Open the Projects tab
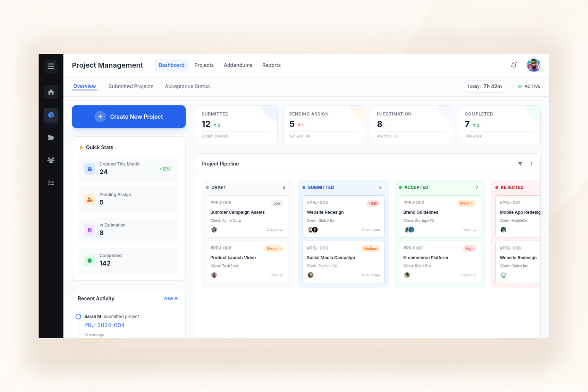The width and height of the screenshot is (588, 392). [204, 65]
